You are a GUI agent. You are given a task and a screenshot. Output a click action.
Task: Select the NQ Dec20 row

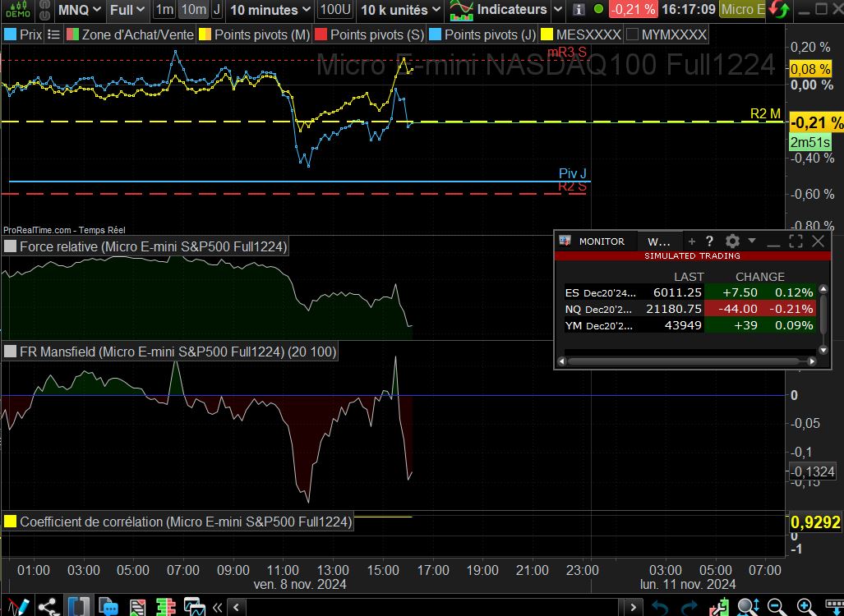pos(690,309)
